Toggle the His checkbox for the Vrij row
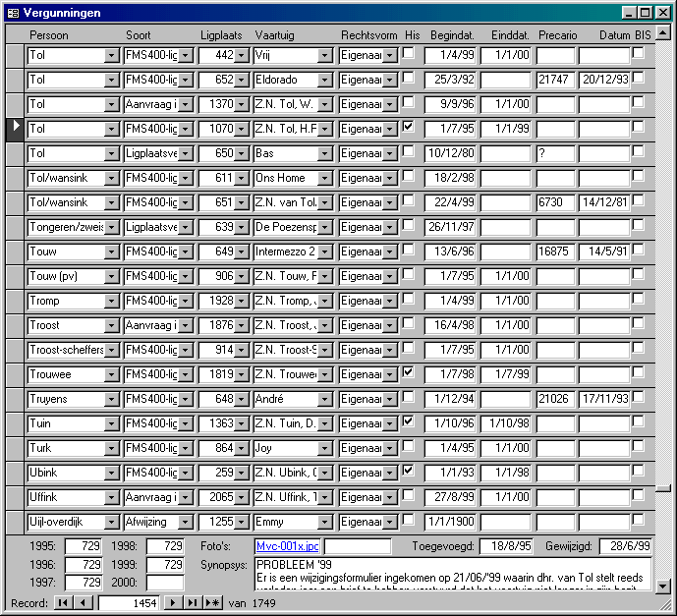The height and width of the screenshot is (616, 677). tap(408, 53)
